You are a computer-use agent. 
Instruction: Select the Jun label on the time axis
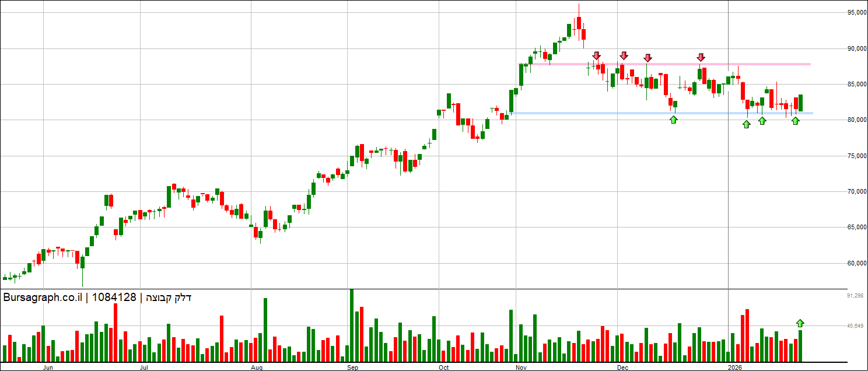[x=49, y=367]
